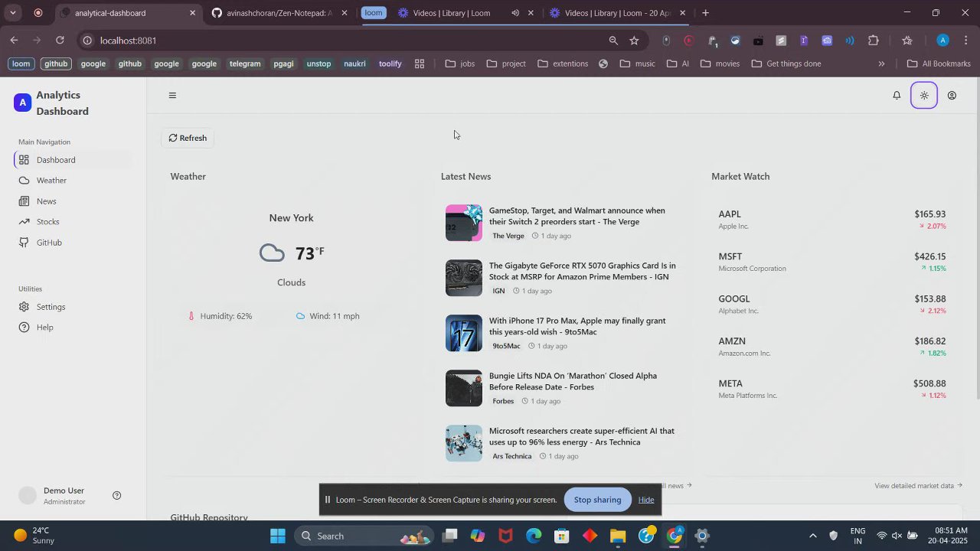Hide the Loom sharing notification bar

tap(646, 500)
